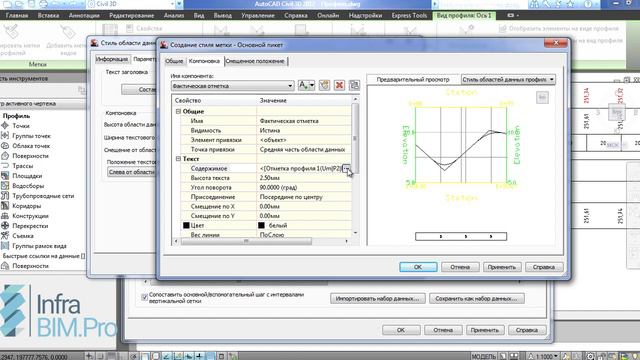Collapse the Общие property group
Screen dimensions: 640x360
click(x=178, y=111)
